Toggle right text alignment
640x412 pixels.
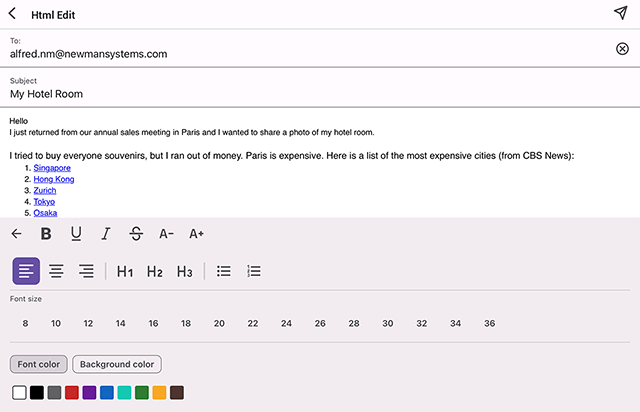tap(86, 271)
